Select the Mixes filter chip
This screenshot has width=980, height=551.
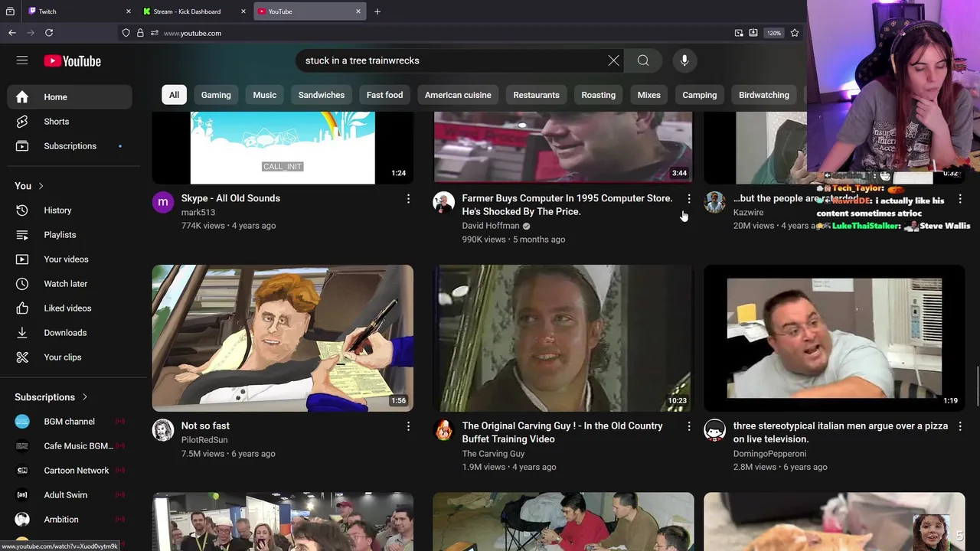(648, 95)
